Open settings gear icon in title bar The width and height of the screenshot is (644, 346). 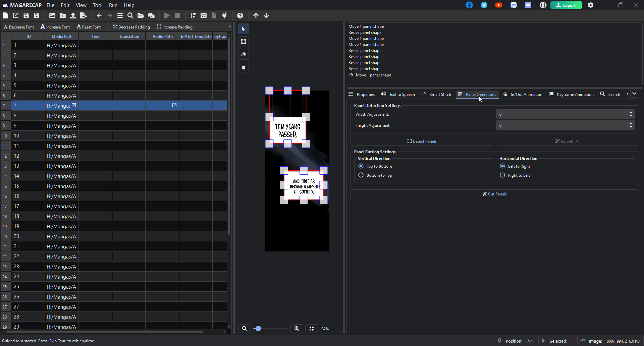pyautogui.click(x=591, y=5)
